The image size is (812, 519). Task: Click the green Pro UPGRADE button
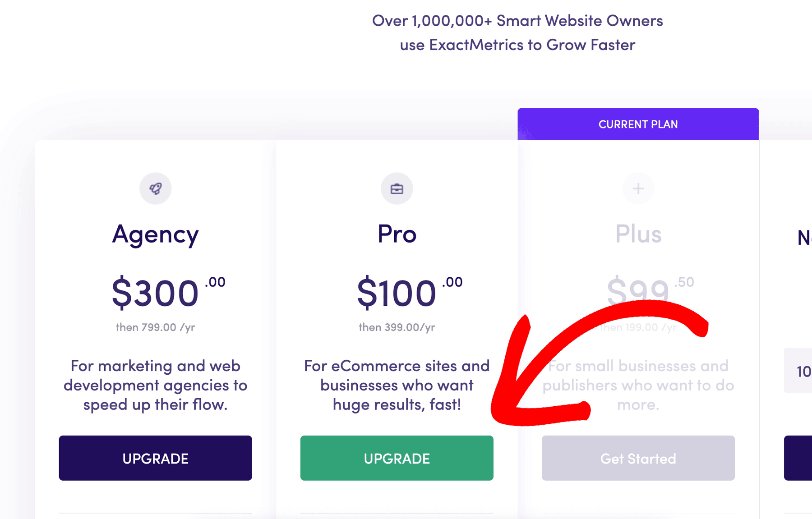(x=397, y=458)
